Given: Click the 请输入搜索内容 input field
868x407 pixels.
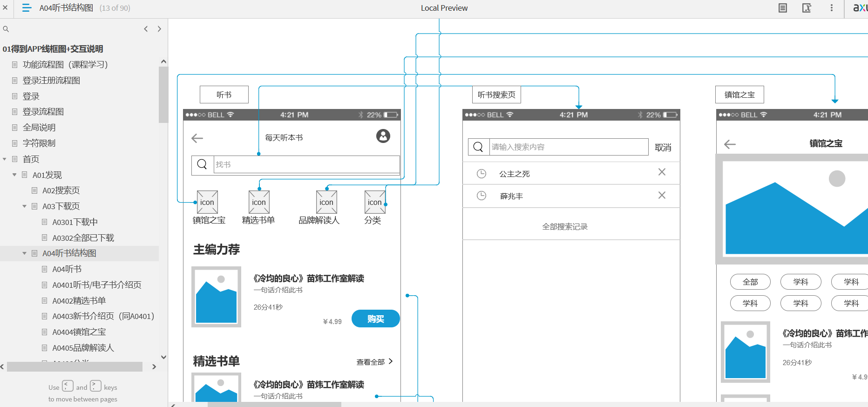Looking at the screenshot, I should (569, 147).
